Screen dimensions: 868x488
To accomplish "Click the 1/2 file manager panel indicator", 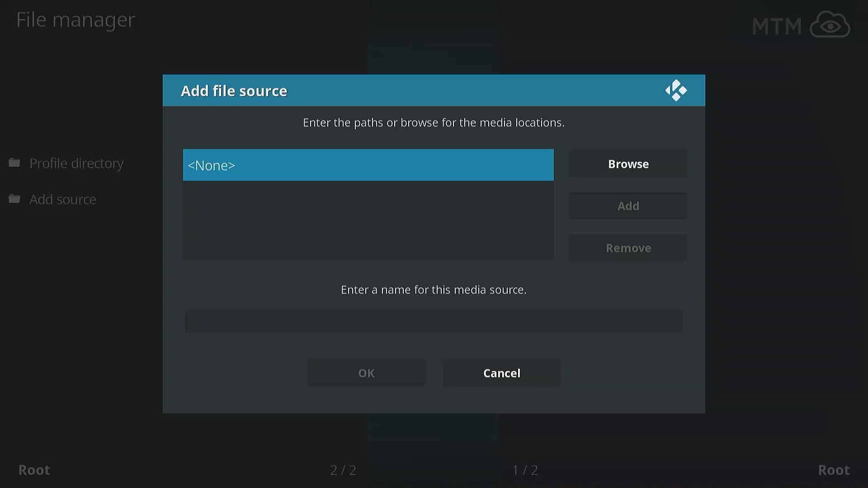I will tap(524, 470).
